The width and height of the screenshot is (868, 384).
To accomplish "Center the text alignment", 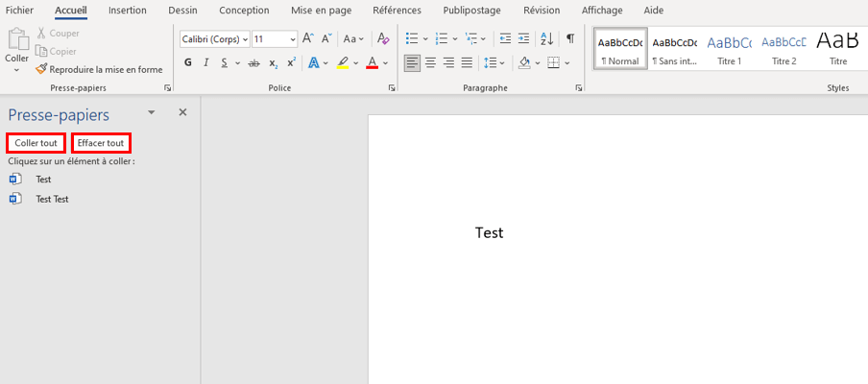I will 430,62.
